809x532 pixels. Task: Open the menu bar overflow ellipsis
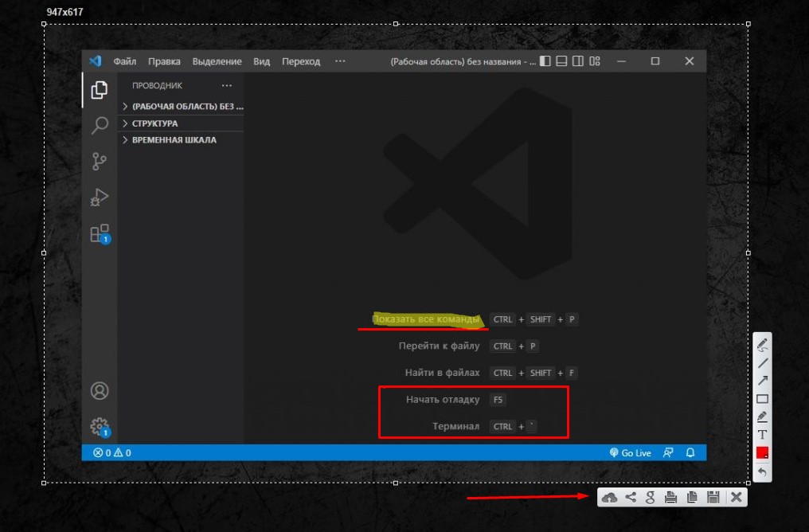tap(340, 61)
